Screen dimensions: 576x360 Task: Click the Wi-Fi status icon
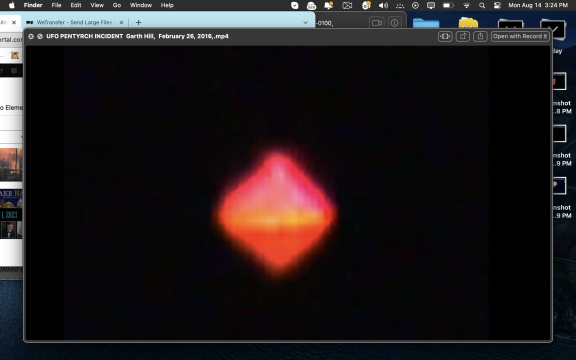pos(467,5)
